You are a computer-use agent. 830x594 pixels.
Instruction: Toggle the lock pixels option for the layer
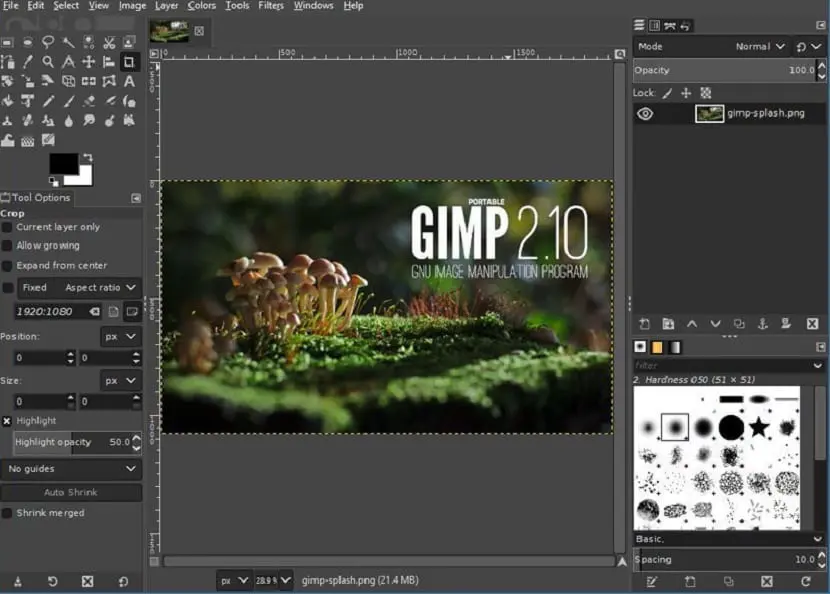[x=668, y=92]
